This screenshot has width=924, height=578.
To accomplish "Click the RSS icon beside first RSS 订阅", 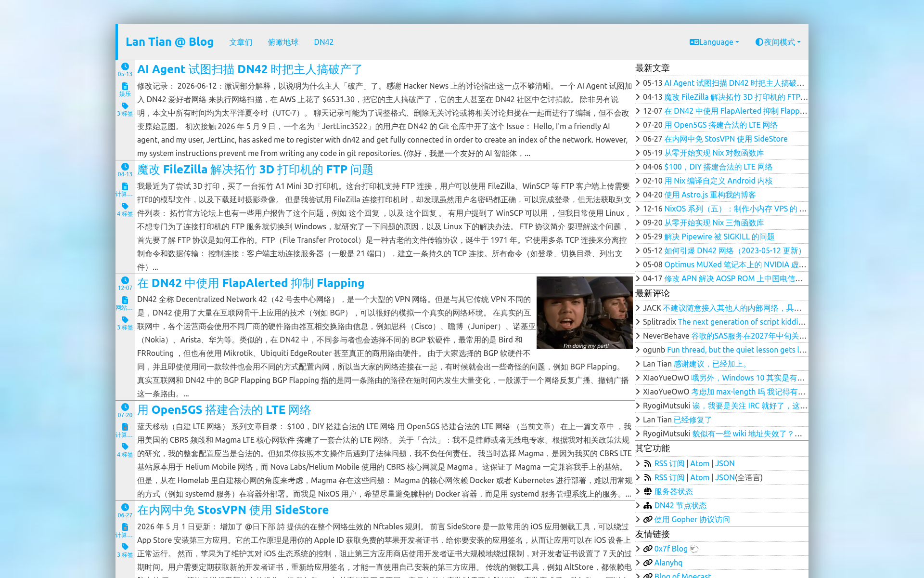I will pos(648,463).
